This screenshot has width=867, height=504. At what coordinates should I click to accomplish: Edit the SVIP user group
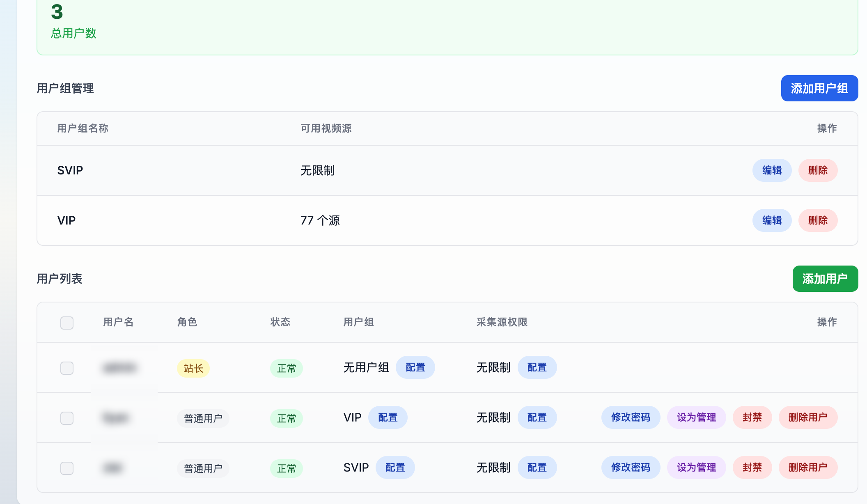(x=772, y=170)
